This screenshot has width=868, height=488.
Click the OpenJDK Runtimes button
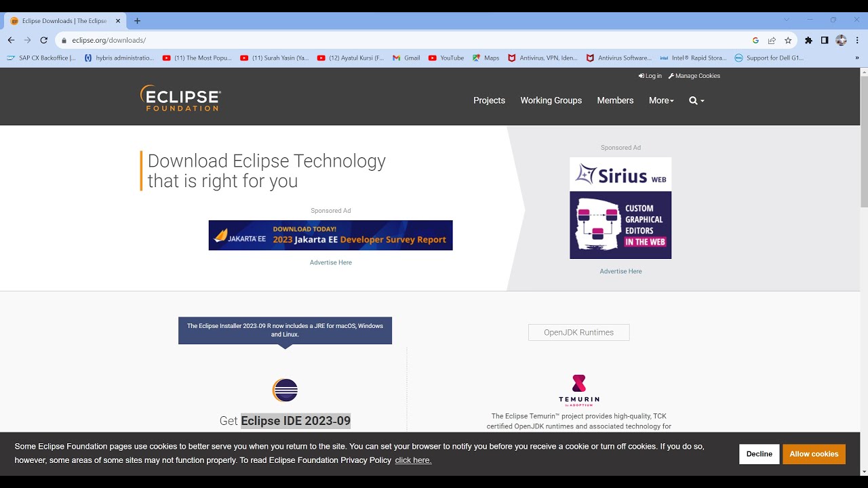point(578,332)
